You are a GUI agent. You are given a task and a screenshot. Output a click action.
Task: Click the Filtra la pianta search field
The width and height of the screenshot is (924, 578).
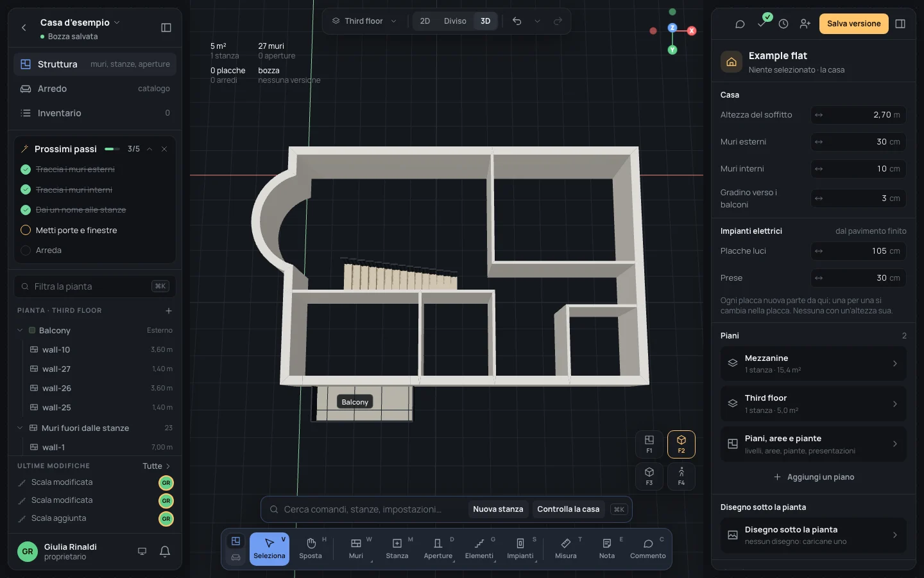point(95,286)
